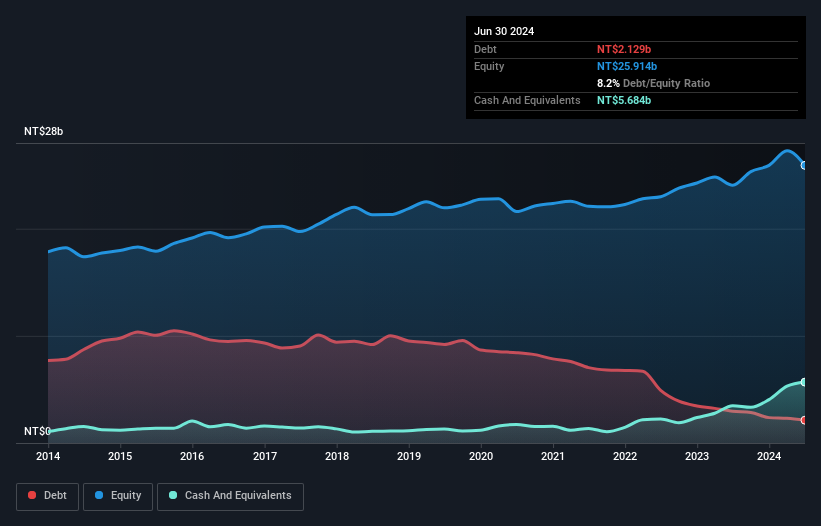Click the NT$28b y-axis label
This screenshot has width=821, height=526.
pos(43,131)
